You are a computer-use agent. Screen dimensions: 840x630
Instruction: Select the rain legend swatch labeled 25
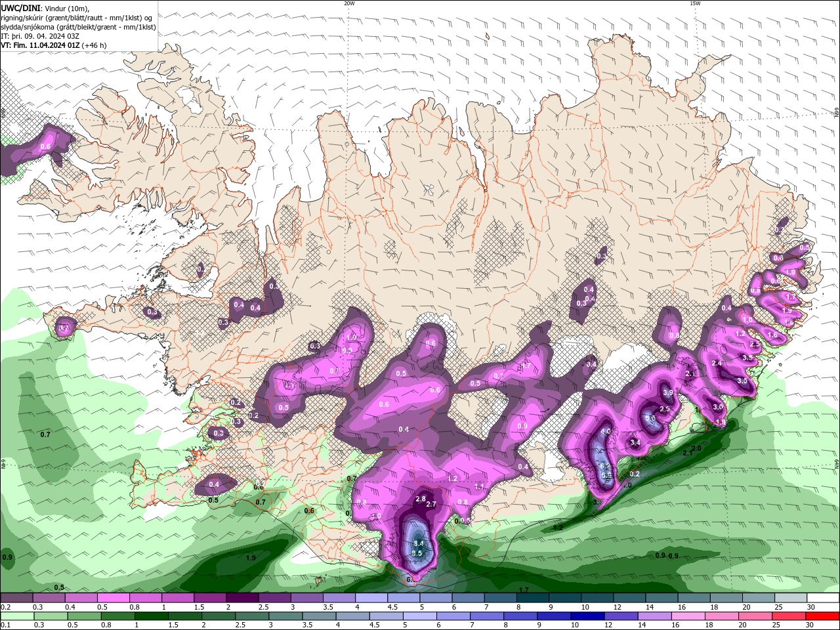789,616
